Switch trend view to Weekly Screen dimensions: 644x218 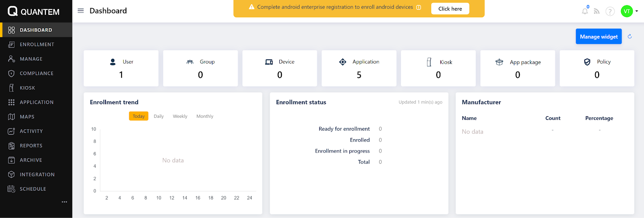point(180,116)
